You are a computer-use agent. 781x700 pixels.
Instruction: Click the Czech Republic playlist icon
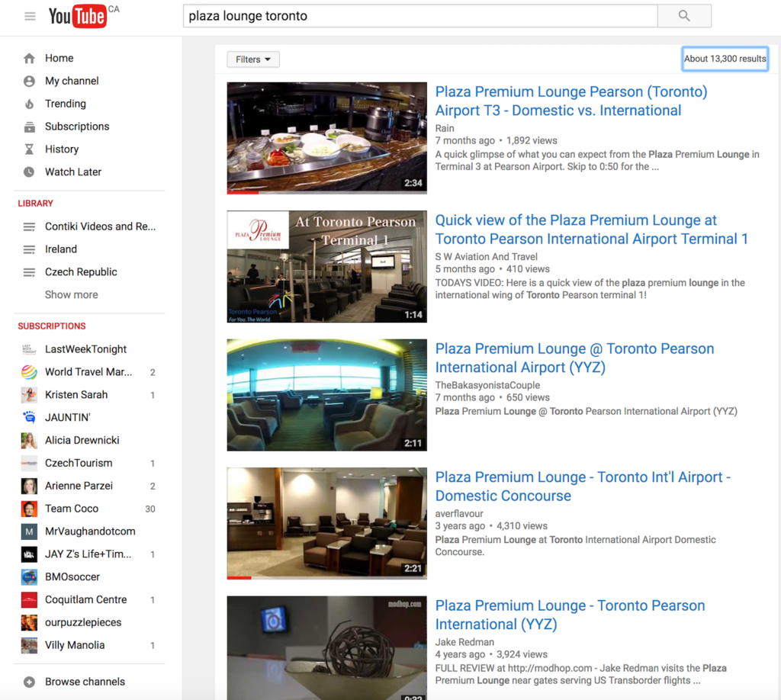click(x=30, y=272)
